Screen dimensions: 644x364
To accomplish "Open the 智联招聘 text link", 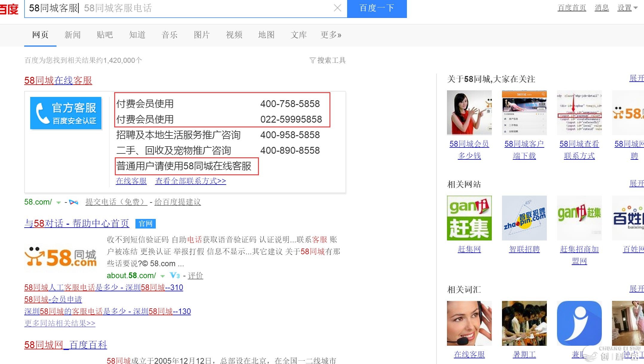I will (x=524, y=249).
